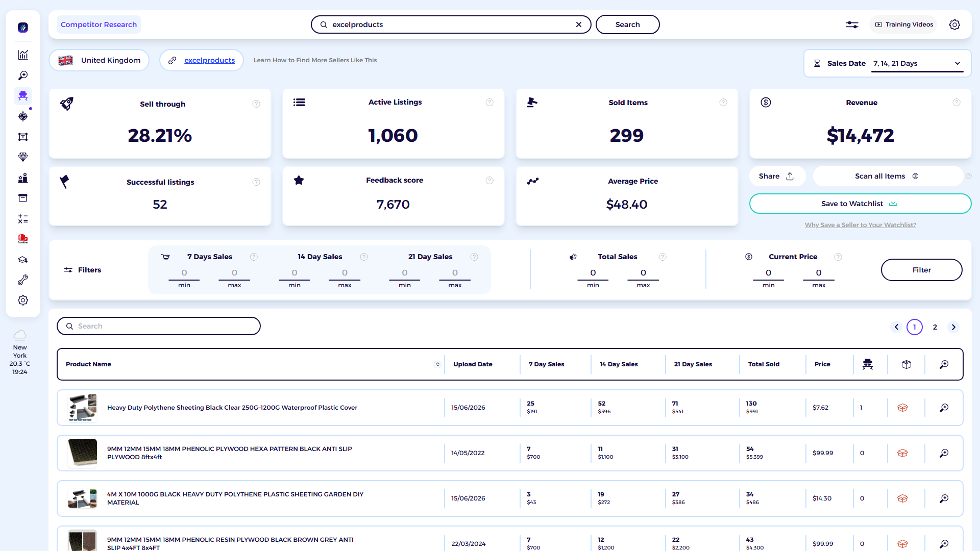980x551 pixels.
Task: Open the app logo in sidebar
Action: tap(23, 28)
